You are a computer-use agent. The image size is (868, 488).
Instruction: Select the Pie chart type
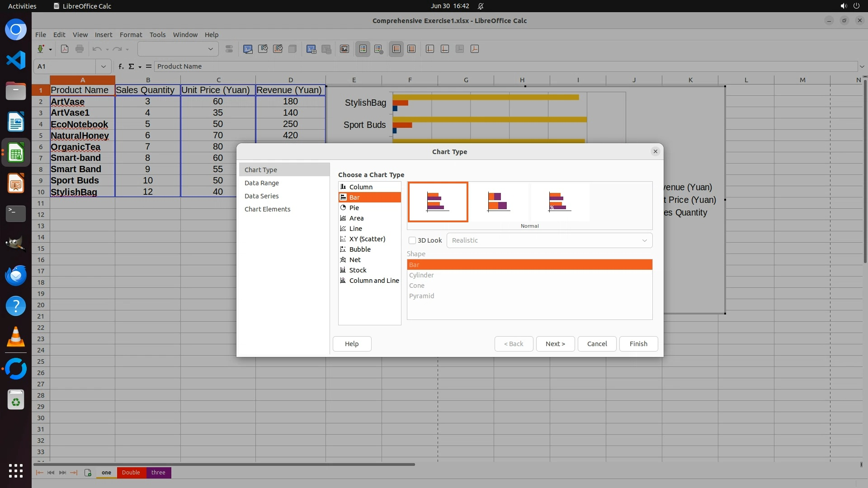click(354, 208)
